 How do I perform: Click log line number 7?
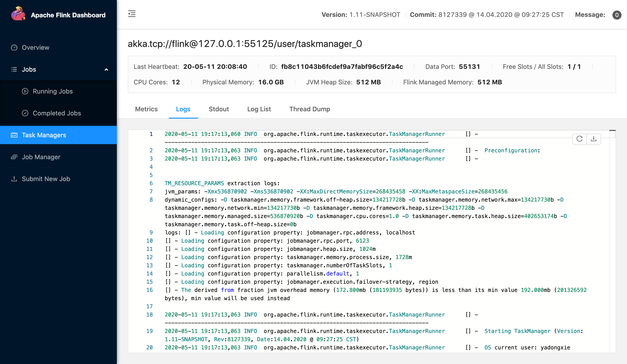coord(151,191)
